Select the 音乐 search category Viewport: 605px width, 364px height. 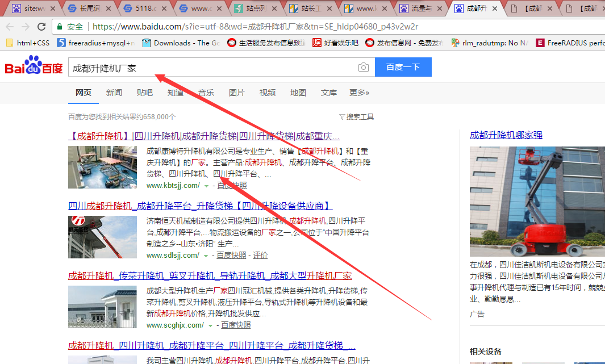click(206, 93)
